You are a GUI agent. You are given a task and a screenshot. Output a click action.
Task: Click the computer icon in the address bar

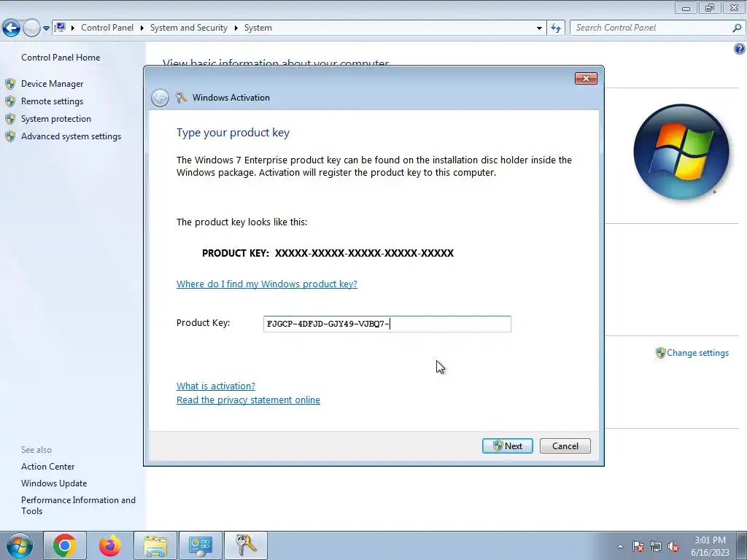(60, 28)
